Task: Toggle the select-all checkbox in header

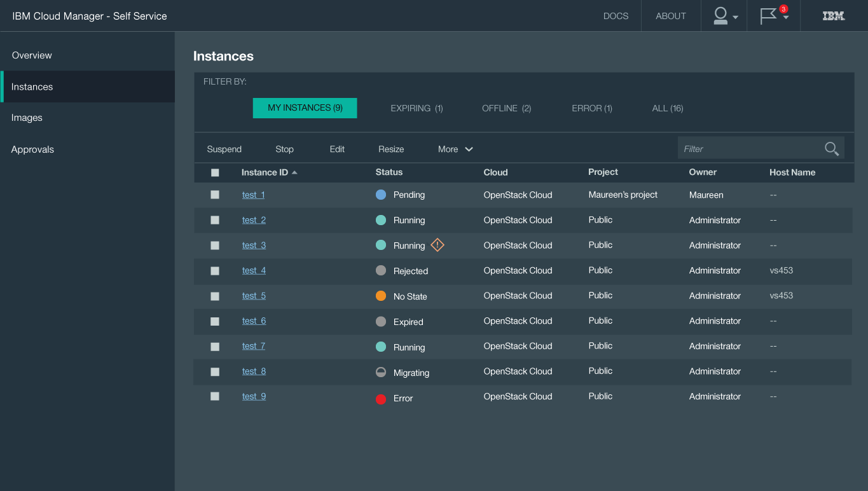Action: pyautogui.click(x=215, y=172)
